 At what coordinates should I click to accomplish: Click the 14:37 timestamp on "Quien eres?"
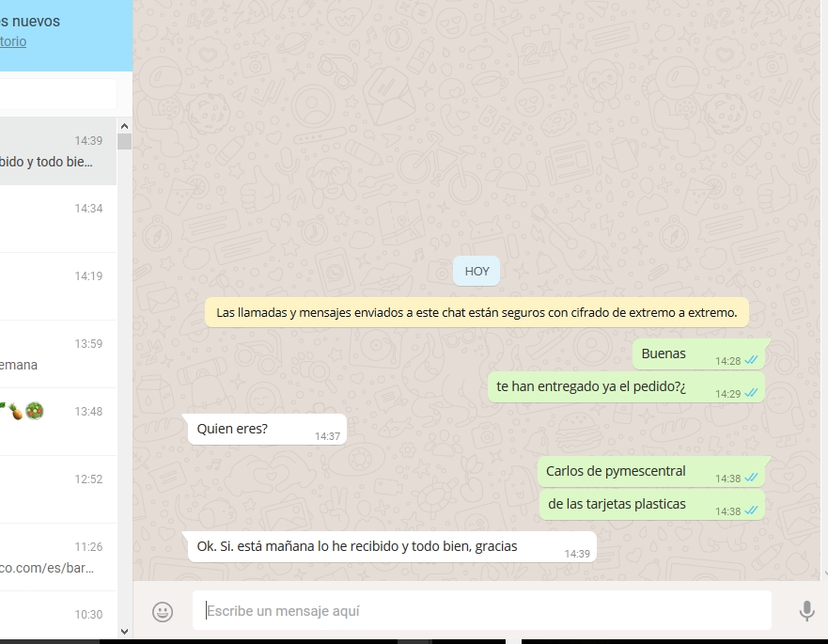click(x=327, y=436)
